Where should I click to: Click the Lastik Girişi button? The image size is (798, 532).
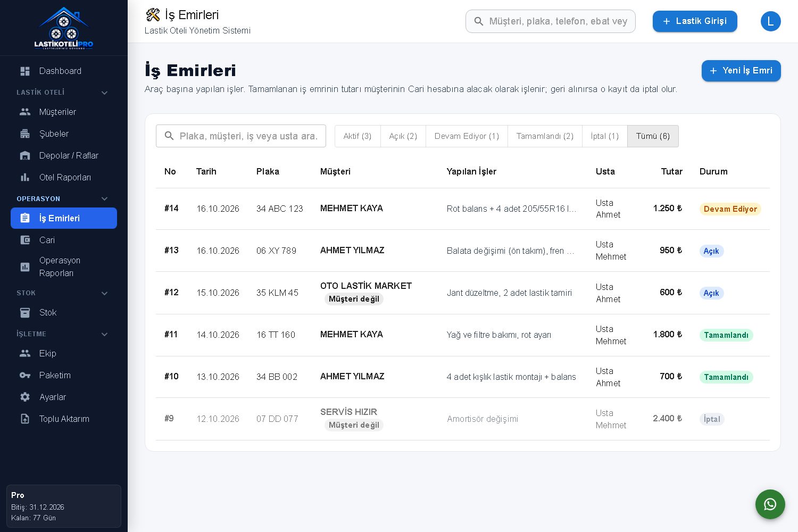(x=695, y=21)
